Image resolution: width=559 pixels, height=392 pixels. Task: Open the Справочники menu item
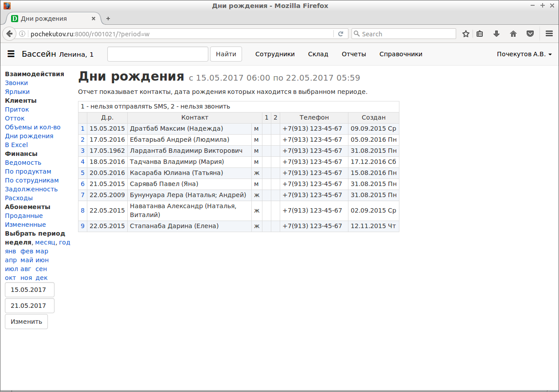[x=401, y=54]
